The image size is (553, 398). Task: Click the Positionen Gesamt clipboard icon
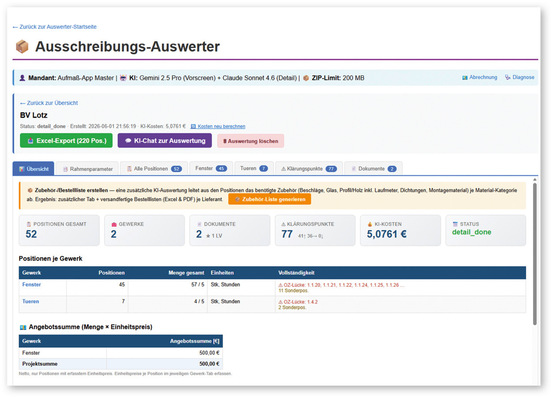click(x=29, y=224)
